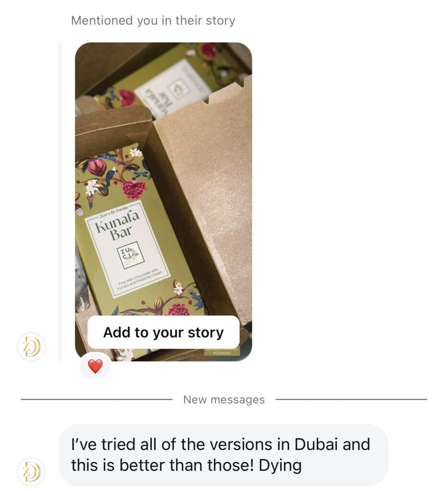Click 'Zuci x Dr. Foodie' text on box
This screenshot has width=448, height=491.
(114, 212)
